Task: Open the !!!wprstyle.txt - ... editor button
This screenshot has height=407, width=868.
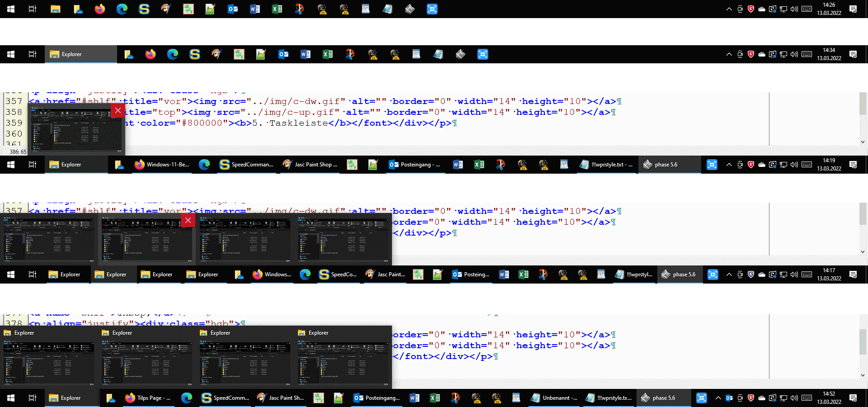Action: point(606,165)
